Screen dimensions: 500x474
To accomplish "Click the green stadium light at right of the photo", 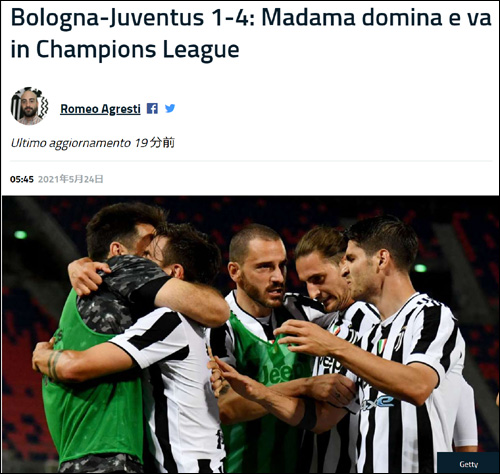I will tap(420, 268).
